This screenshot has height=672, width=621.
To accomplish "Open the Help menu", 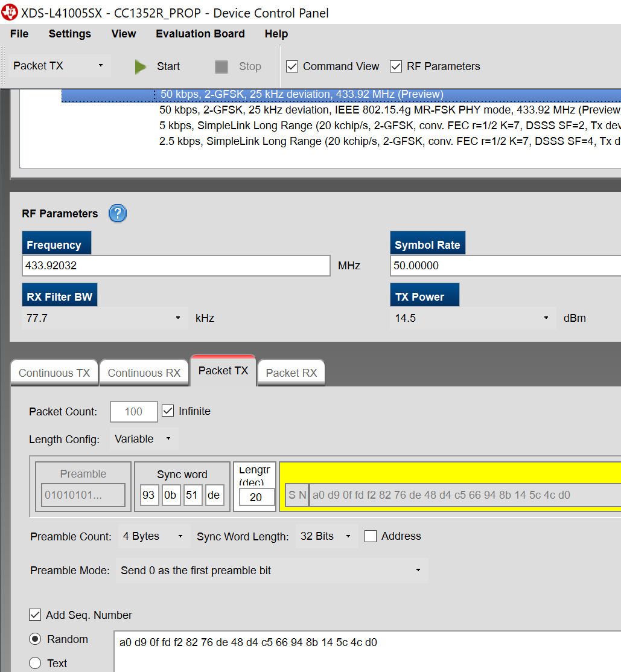I will [276, 34].
